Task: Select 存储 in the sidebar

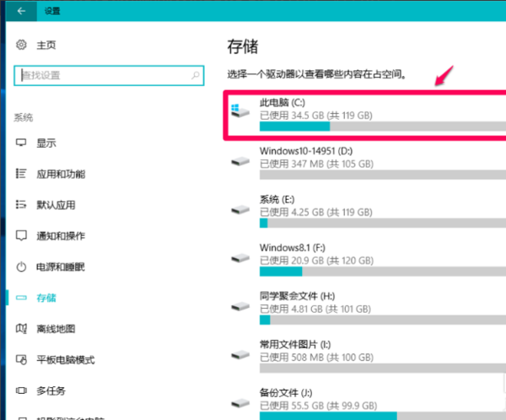Action: 46,298
